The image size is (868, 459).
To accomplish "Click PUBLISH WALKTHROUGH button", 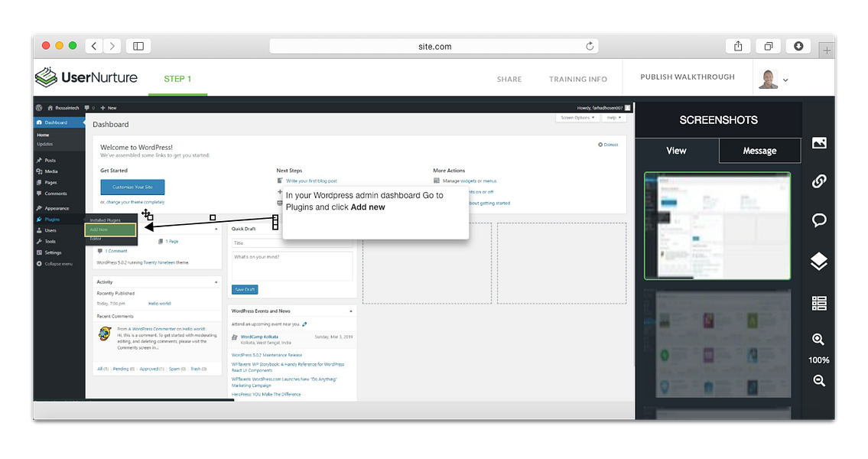I will [x=688, y=77].
